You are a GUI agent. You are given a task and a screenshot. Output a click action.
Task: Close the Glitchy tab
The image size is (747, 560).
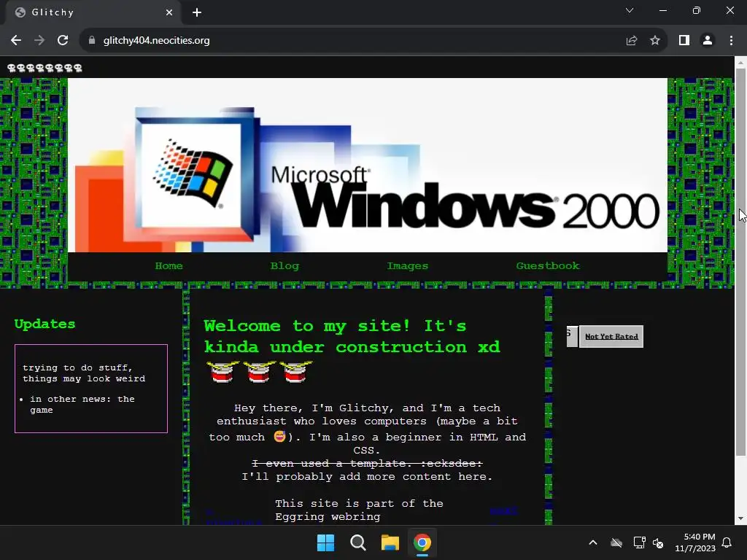[x=169, y=12]
